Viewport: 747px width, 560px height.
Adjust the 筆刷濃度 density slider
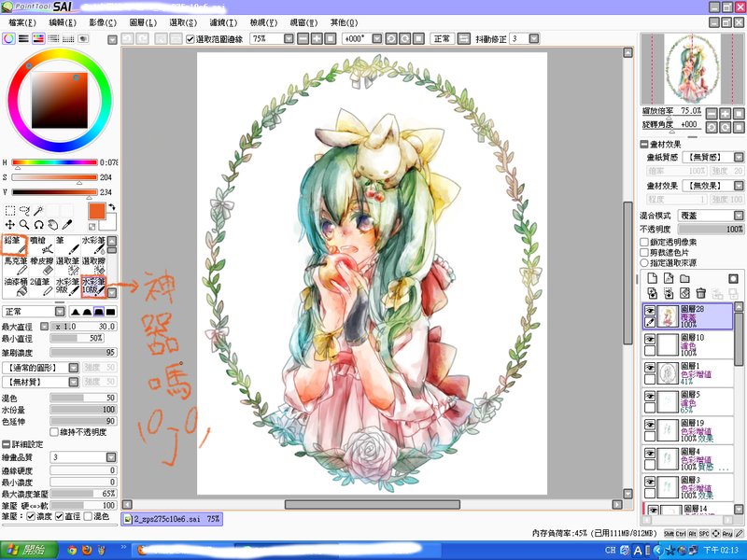[x=83, y=353]
